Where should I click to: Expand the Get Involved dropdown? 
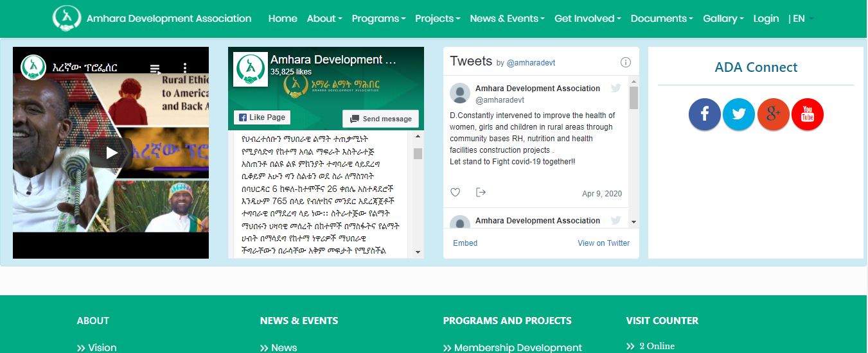point(588,19)
